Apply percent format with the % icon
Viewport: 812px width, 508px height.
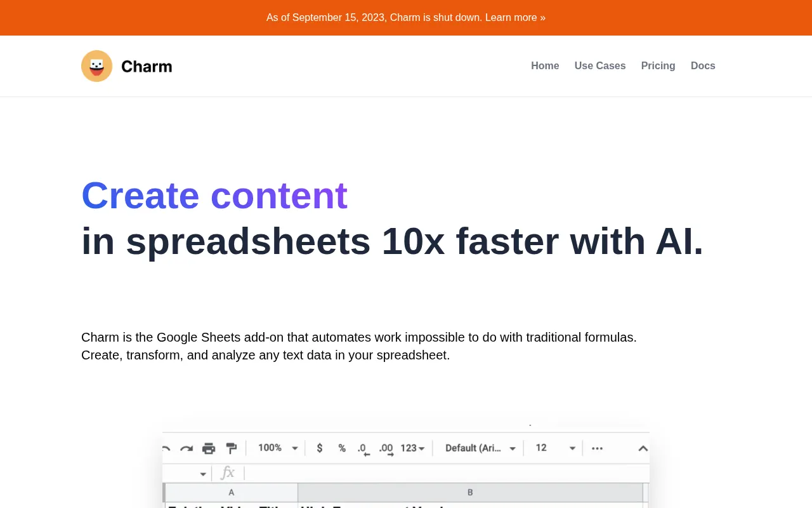point(342,448)
